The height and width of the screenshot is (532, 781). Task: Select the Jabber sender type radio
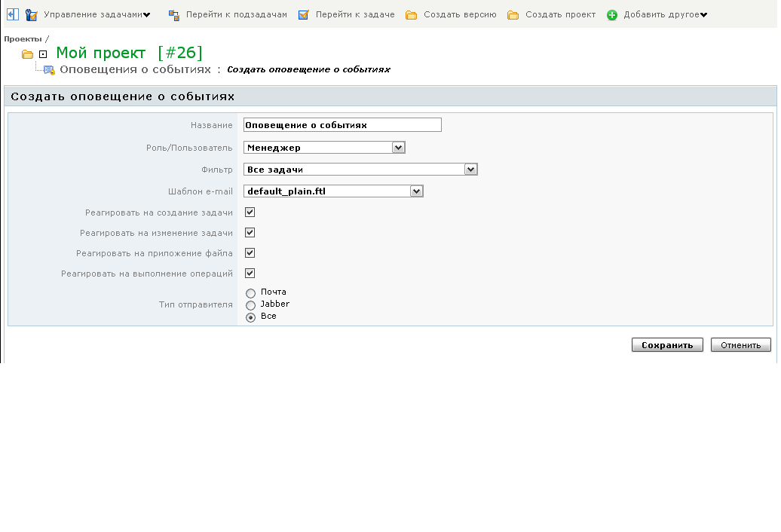pos(251,305)
